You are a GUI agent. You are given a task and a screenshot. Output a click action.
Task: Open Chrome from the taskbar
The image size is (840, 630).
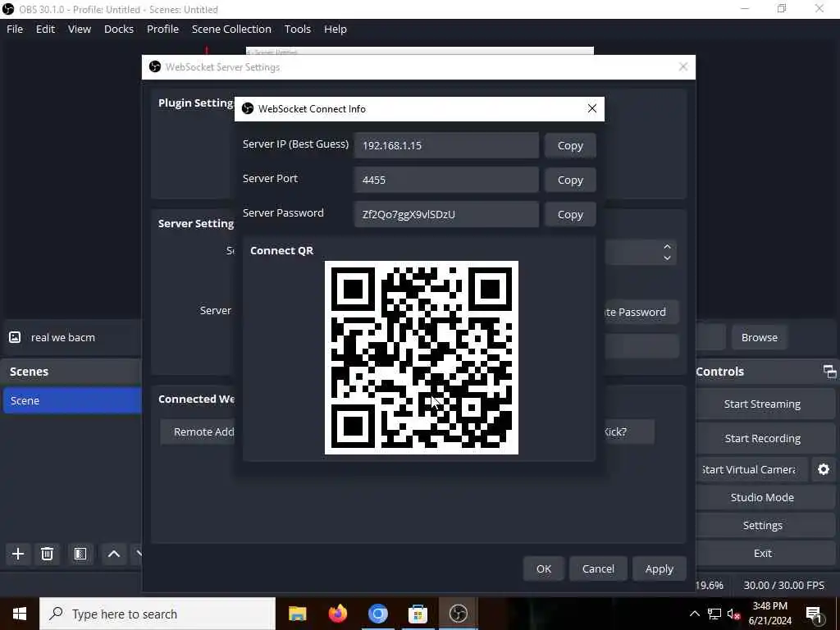(x=377, y=614)
